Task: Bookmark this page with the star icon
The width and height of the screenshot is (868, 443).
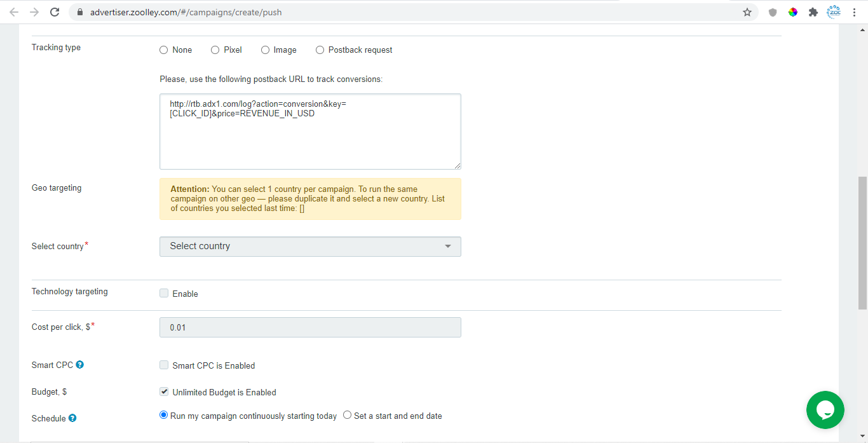Action: (x=747, y=11)
